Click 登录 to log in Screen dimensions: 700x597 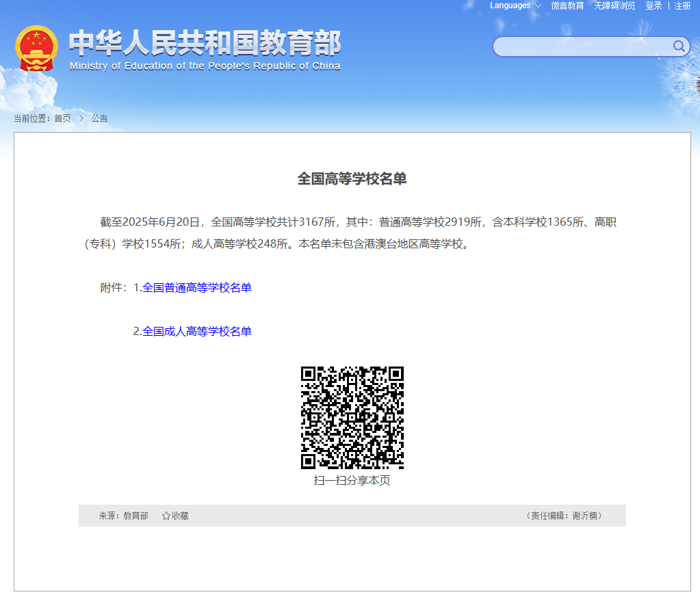(x=653, y=5)
